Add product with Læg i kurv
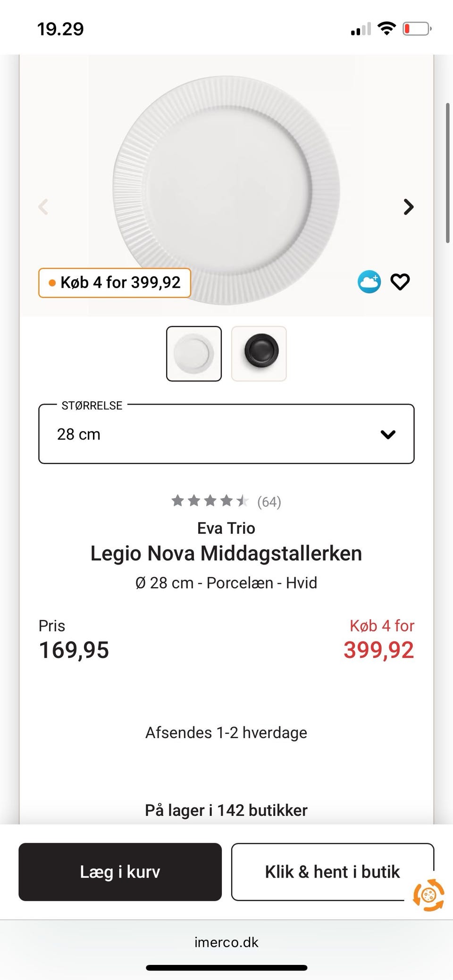This screenshot has width=453, height=980. pyautogui.click(x=120, y=872)
